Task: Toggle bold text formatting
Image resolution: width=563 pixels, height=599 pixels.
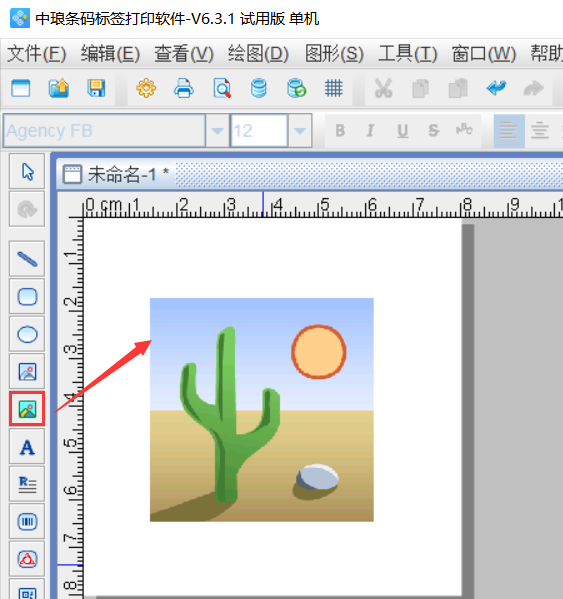Action: [x=340, y=131]
